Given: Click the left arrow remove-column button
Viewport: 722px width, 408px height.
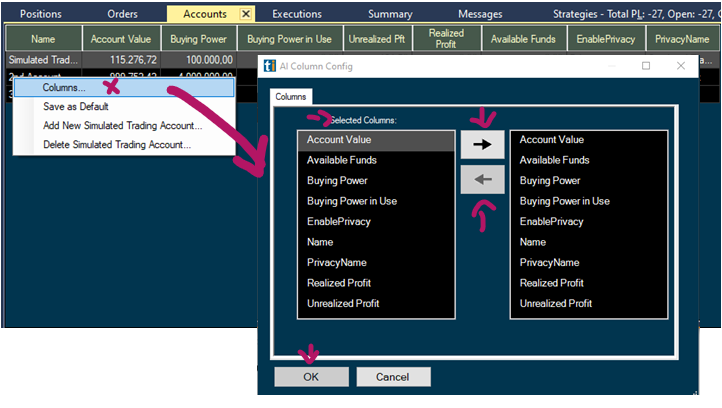Looking at the screenshot, I should tap(482, 180).
